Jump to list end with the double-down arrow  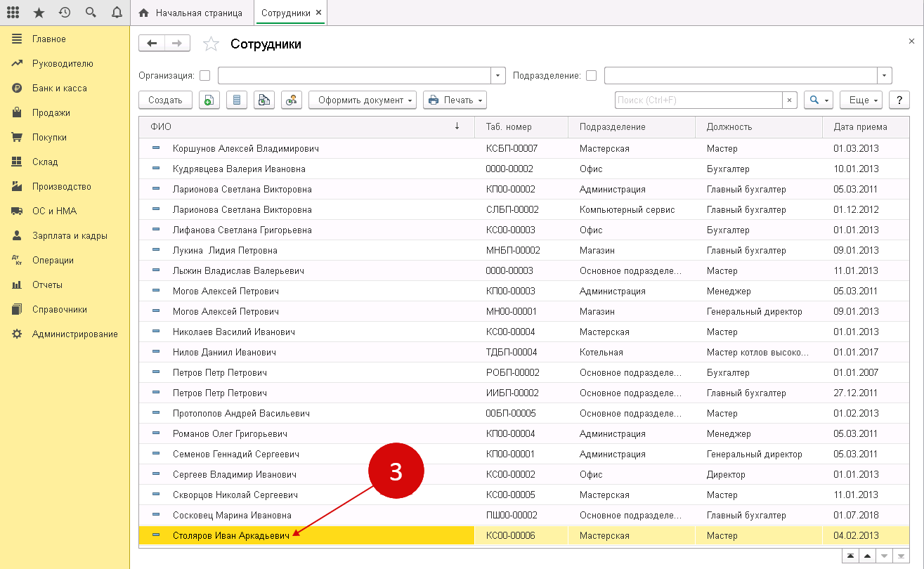900,556
